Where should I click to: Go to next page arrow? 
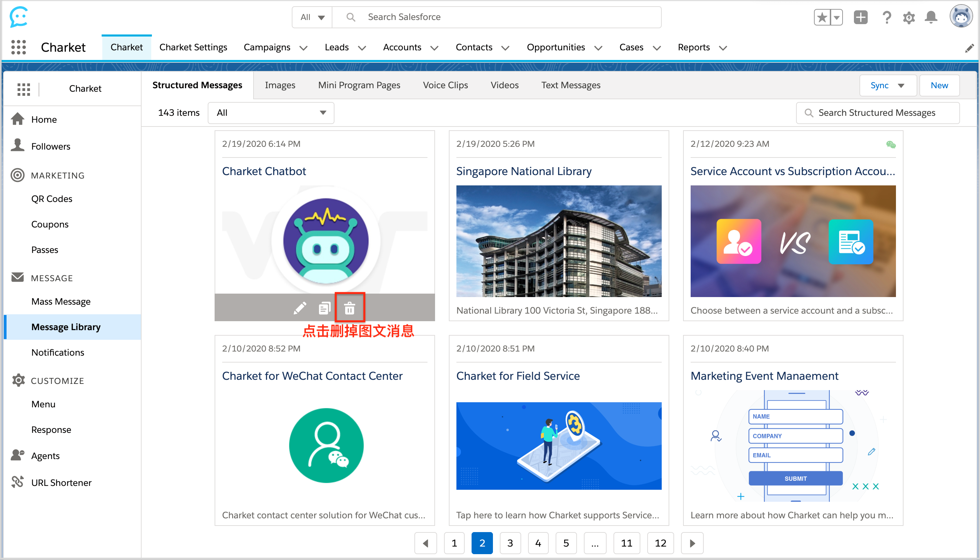coord(692,543)
